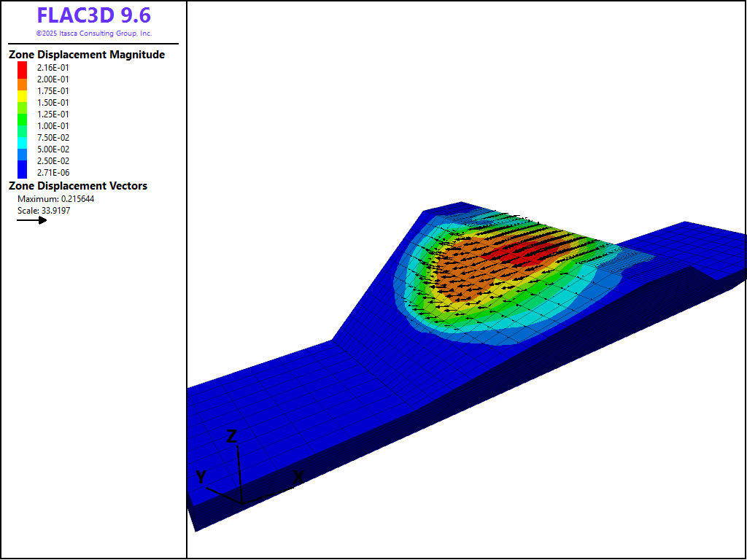
Task: Select the Zone Displacement Magnitude heading
Action: coord(86,55)
